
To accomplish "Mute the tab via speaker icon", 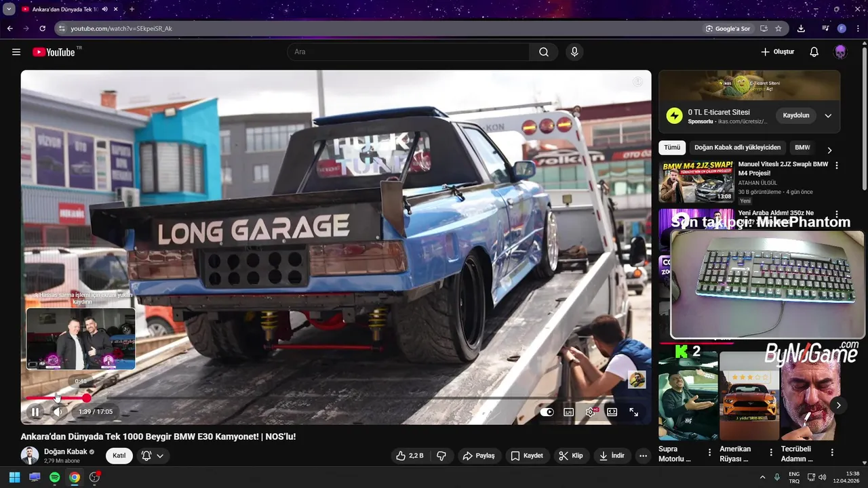I will (x=104, y=9).
